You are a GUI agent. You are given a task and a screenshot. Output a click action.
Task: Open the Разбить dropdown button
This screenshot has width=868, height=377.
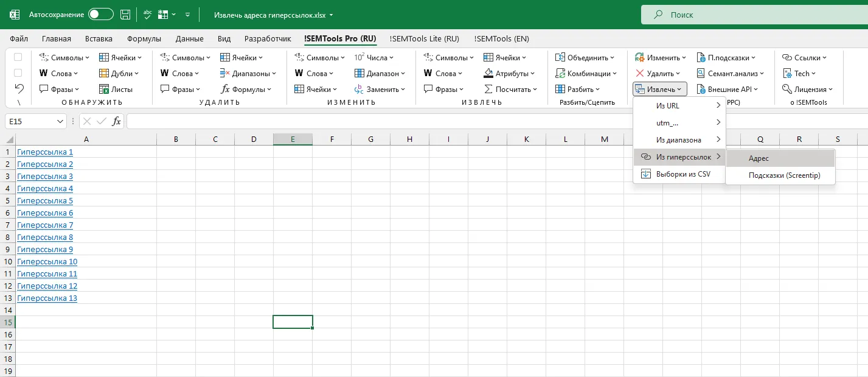pyautogui.click(x=578, y=89)
